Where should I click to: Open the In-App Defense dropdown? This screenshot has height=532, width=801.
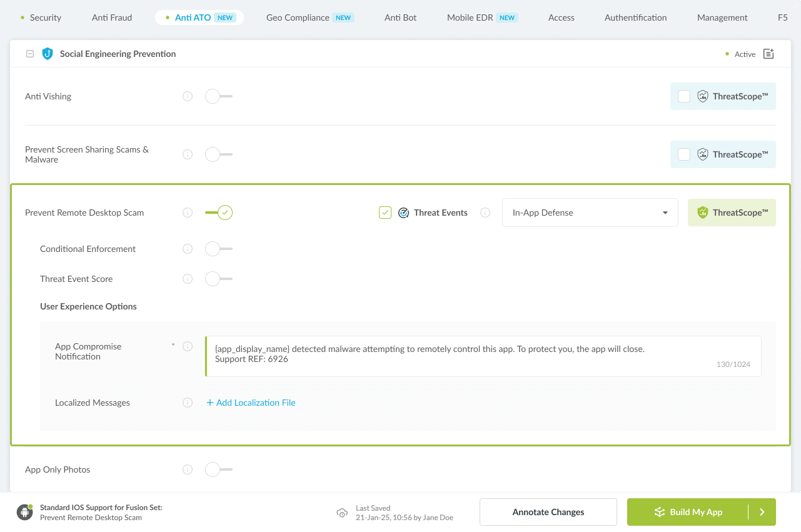(590, 213)
